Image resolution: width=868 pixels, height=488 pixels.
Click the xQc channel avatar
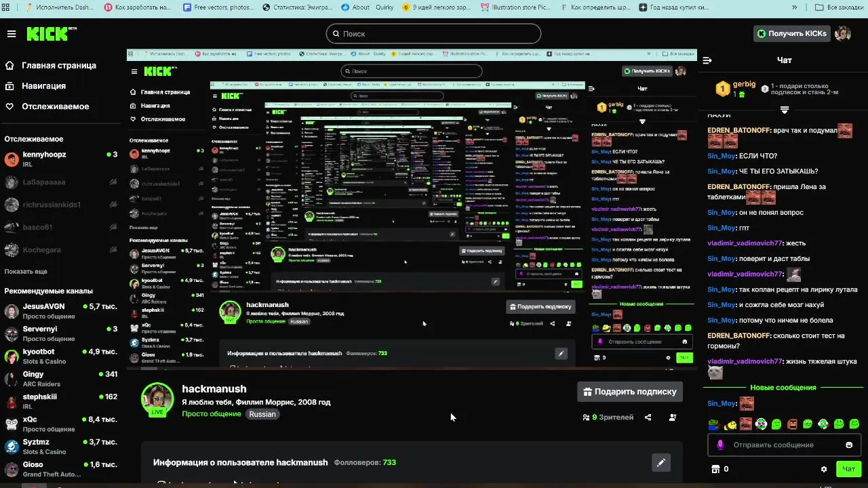[12, 424]
